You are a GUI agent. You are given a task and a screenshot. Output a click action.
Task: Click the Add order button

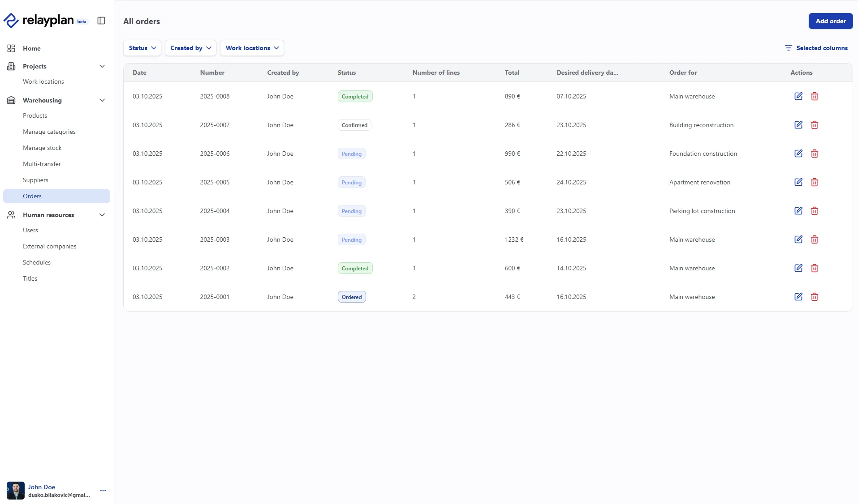click(x=831, y=21)
